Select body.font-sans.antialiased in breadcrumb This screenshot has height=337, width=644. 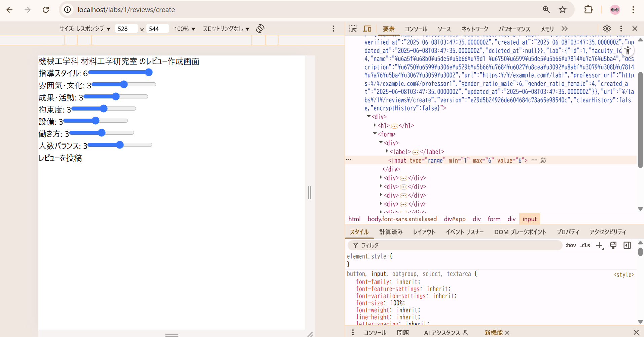[402, 219]
